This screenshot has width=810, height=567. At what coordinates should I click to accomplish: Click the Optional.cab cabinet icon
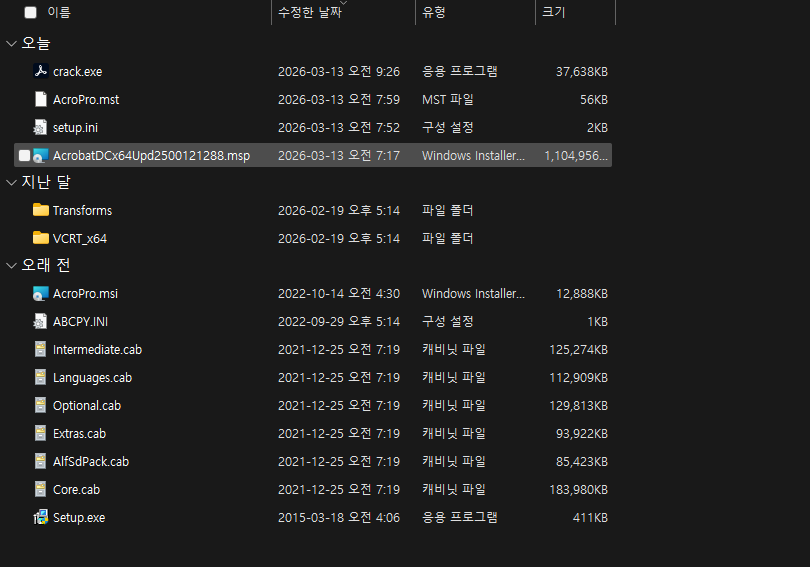[x=40, y=405]
